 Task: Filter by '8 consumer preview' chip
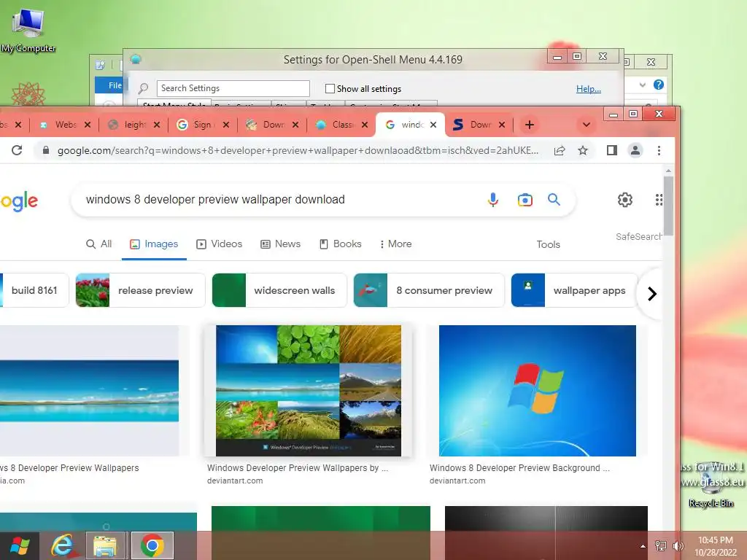point(429,290)
